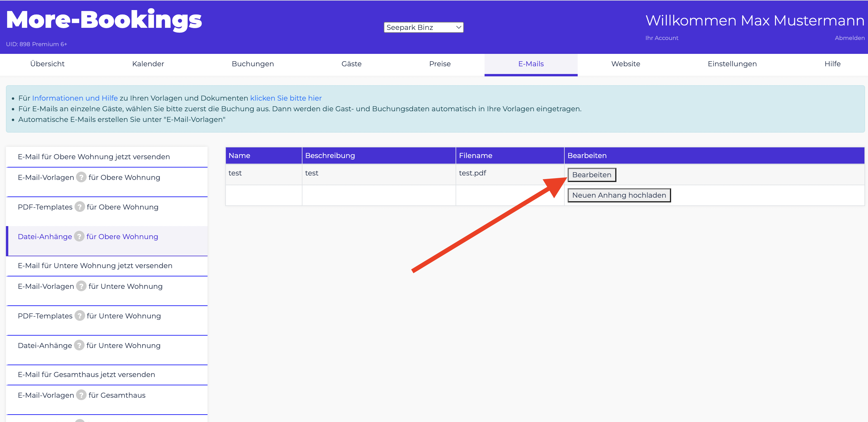Click Abmelden to log out
Viewport: 868px width, 422px height.
point(849,38)
